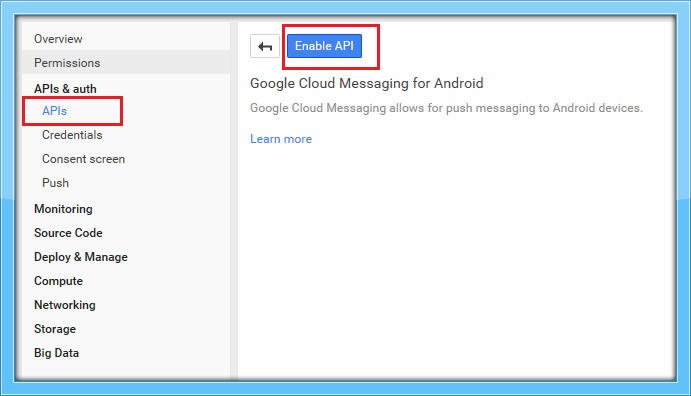Expand the Compute section

[58, 281]
